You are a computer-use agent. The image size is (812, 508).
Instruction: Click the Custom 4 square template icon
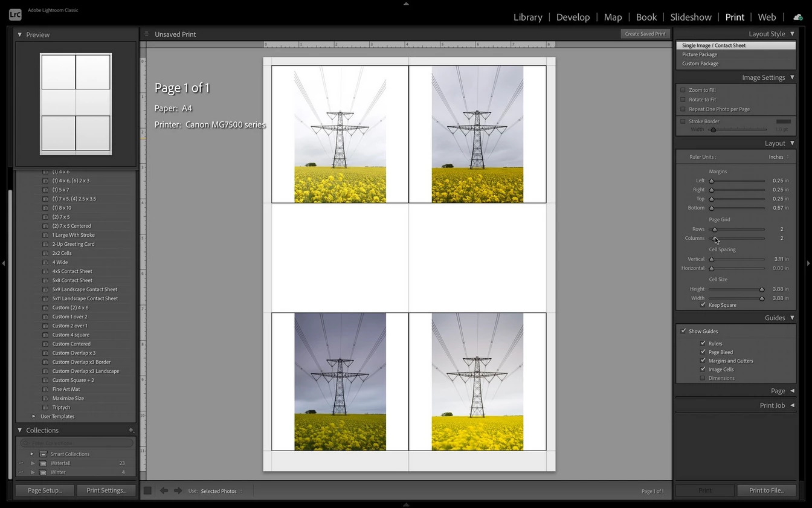(45, 335)
